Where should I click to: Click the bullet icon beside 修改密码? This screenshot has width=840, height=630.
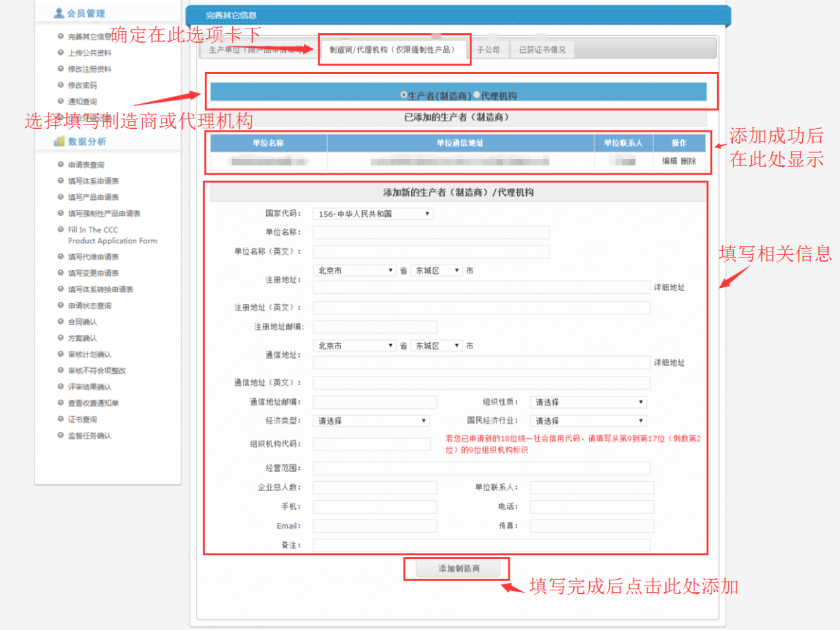point(61,85)
